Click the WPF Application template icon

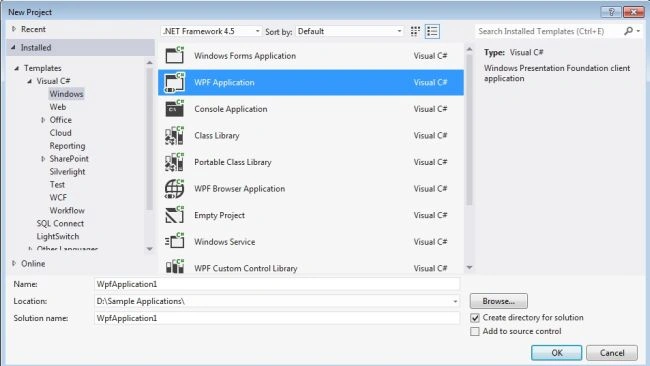(175, 82)
